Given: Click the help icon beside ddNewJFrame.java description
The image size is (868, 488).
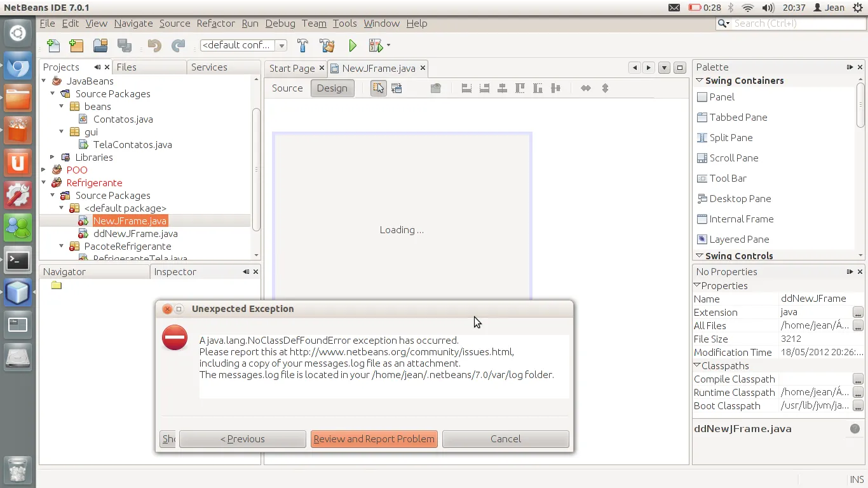Looking at the screenshot, I should 855,429.
